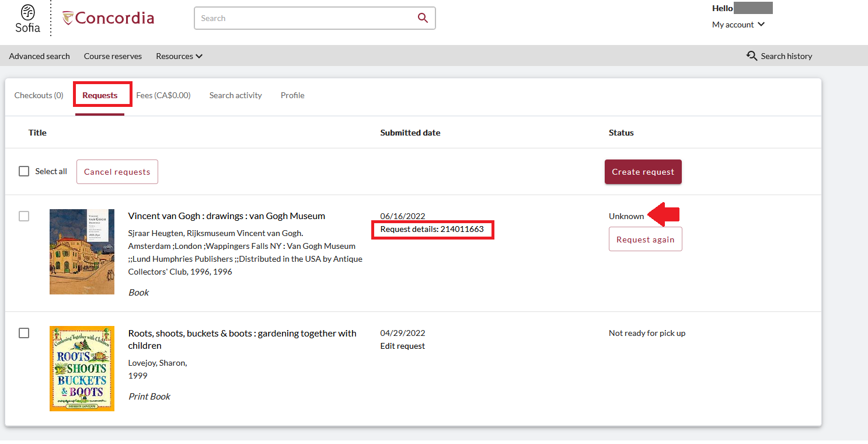Focus the Search input field
Screen dimensions: 868x444
click(x=306, y=18)
